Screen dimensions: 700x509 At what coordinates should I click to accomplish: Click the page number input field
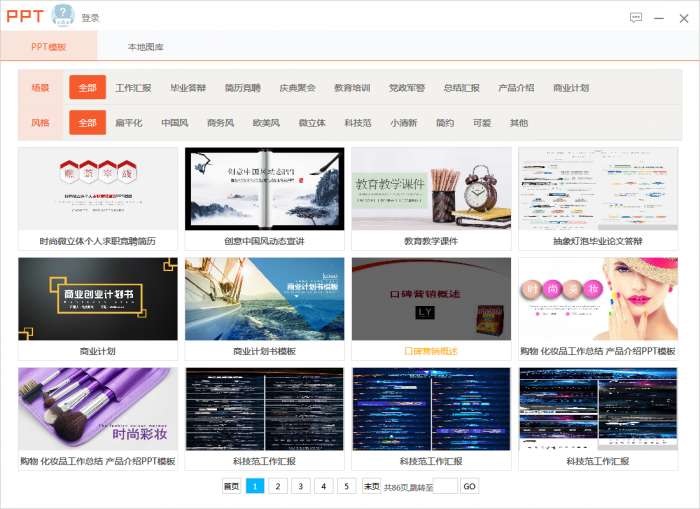pyautogui.click(x=445, y=486)
